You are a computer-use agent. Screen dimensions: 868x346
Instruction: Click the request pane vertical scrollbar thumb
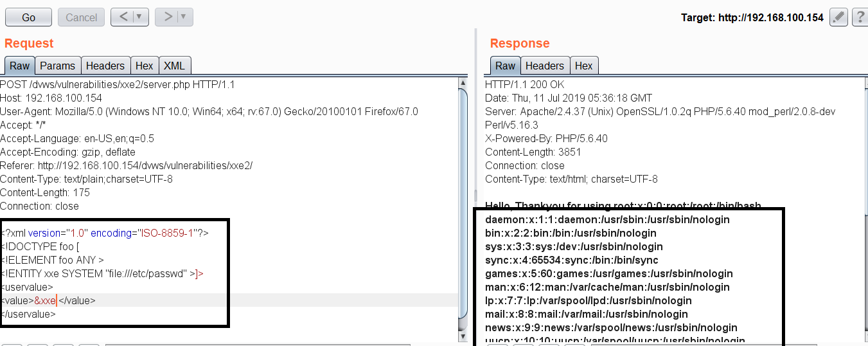point(463,202)
